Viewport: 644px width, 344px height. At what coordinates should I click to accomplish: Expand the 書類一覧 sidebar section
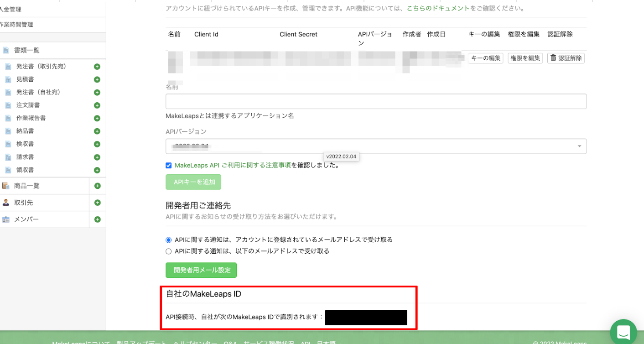pos(26,51)
